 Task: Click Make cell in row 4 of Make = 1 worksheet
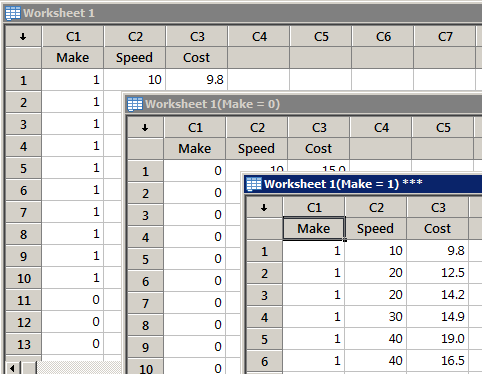(x=314, y=317)
